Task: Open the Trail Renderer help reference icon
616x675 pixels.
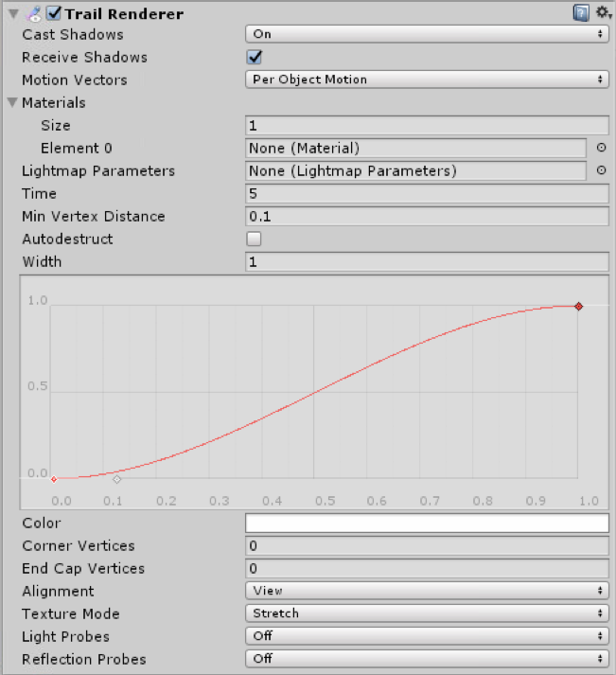Action: 581,13
